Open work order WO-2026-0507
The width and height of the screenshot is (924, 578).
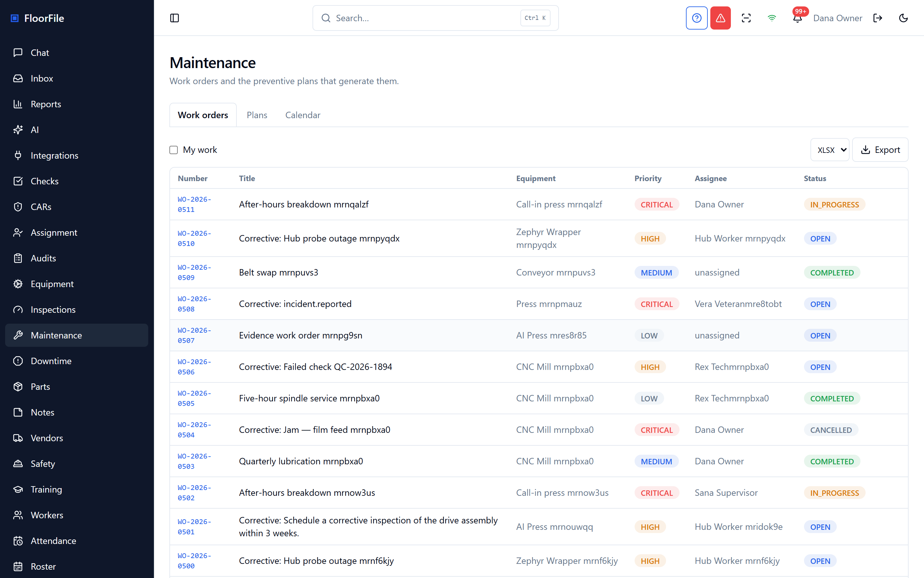[x=194, y=335]
